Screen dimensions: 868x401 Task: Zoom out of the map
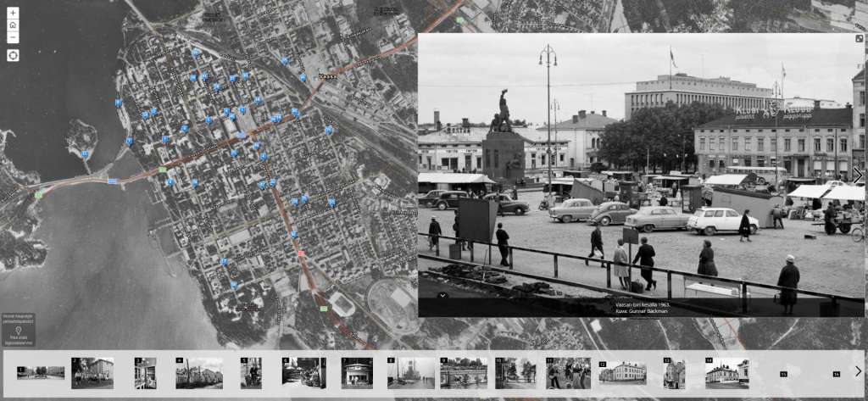click(13, 37)
